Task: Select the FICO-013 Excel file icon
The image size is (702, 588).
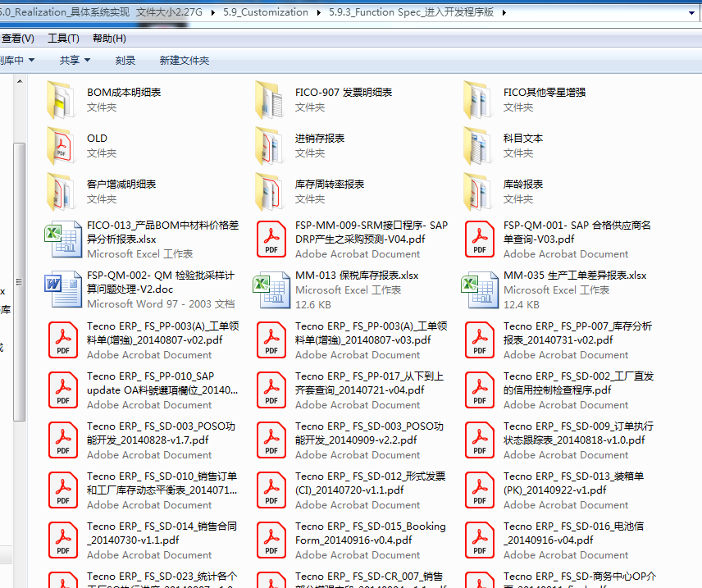Action: (x=62, y=239)
